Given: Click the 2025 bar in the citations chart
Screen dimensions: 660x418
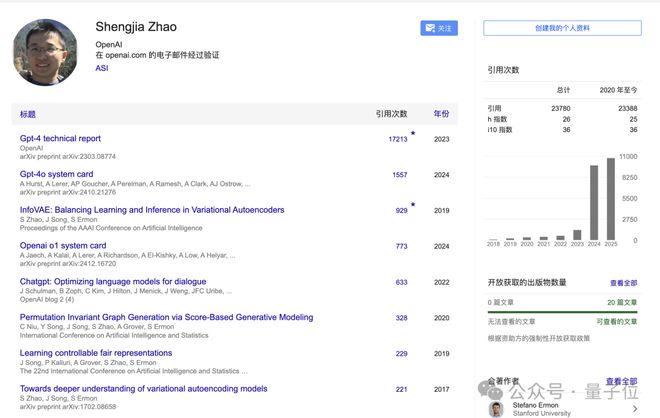Looking at the screenshot, I should click(610, 198).
